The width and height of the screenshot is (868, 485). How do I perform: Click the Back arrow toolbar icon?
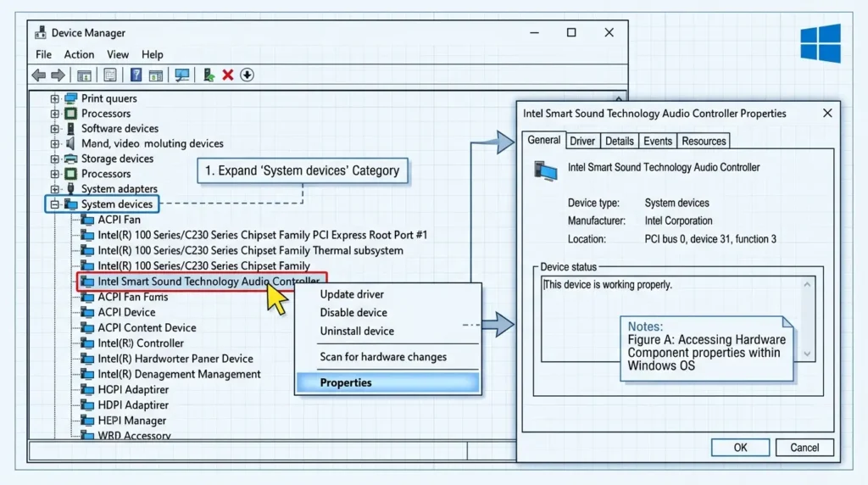[39, 75]
